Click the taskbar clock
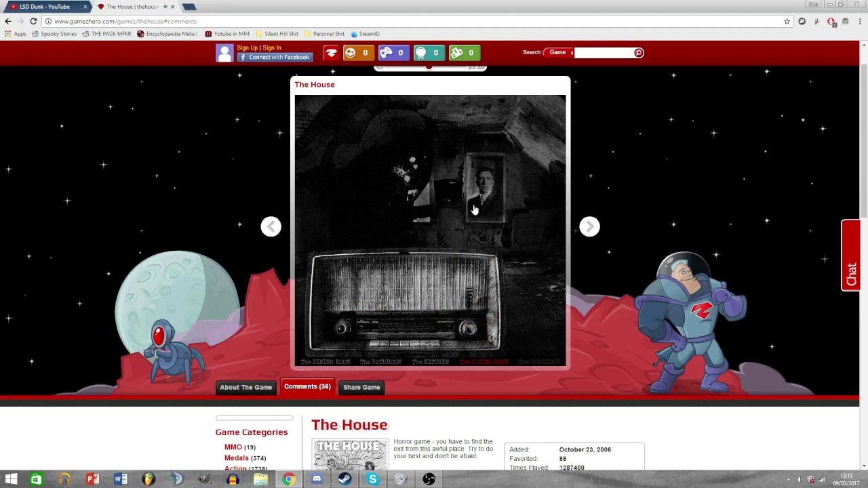Screen dimensions: 868x488 click(x=846, y=479)
